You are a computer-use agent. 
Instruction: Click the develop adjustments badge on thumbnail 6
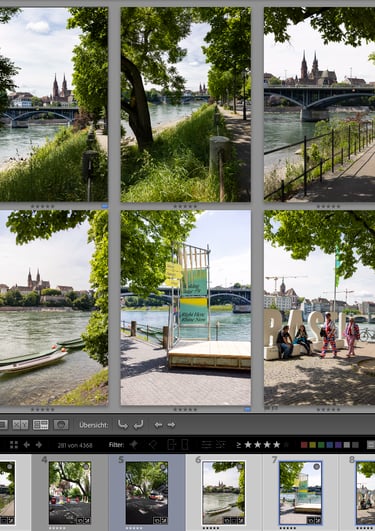pyautogui.click(x=241, y=521)
